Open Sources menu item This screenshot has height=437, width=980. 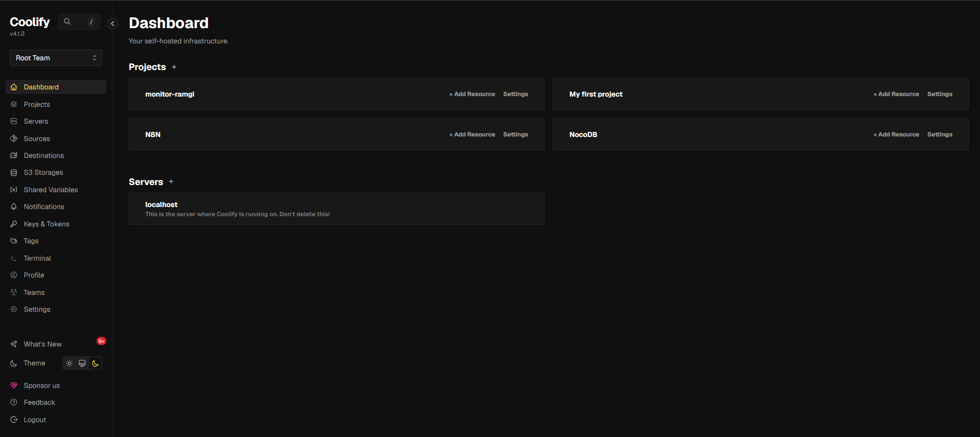pyautogui.click(x=56, y=139)
